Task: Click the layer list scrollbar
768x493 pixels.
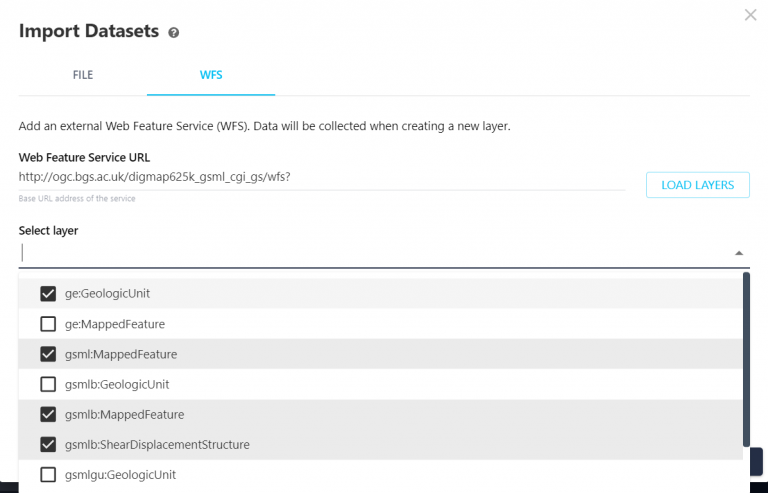Action: click(x=745, y=360)
